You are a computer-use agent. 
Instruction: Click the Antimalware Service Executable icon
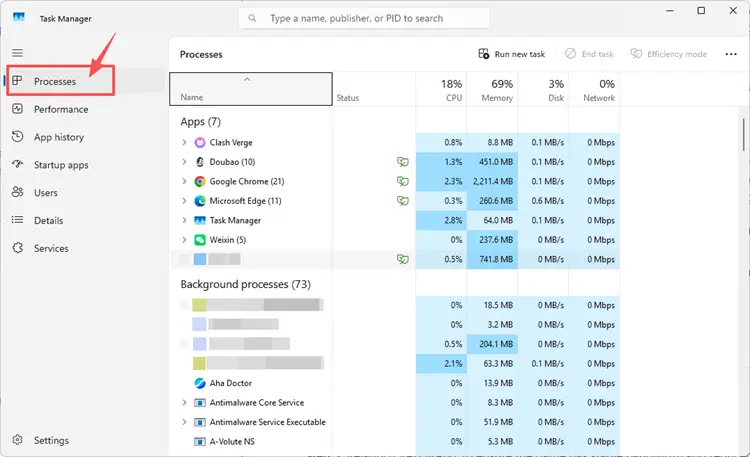(200, 422)
